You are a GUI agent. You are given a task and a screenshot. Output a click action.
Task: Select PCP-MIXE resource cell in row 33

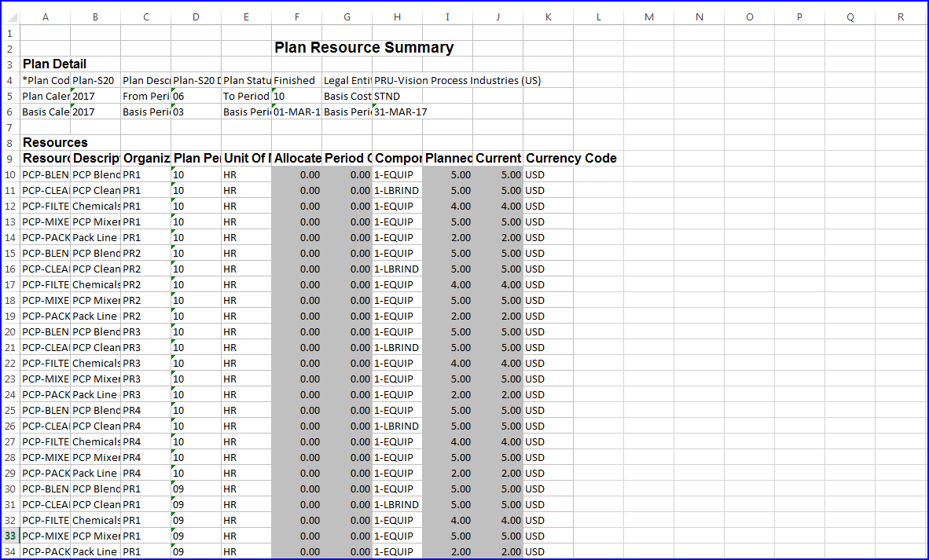click(x=45, y=536)
